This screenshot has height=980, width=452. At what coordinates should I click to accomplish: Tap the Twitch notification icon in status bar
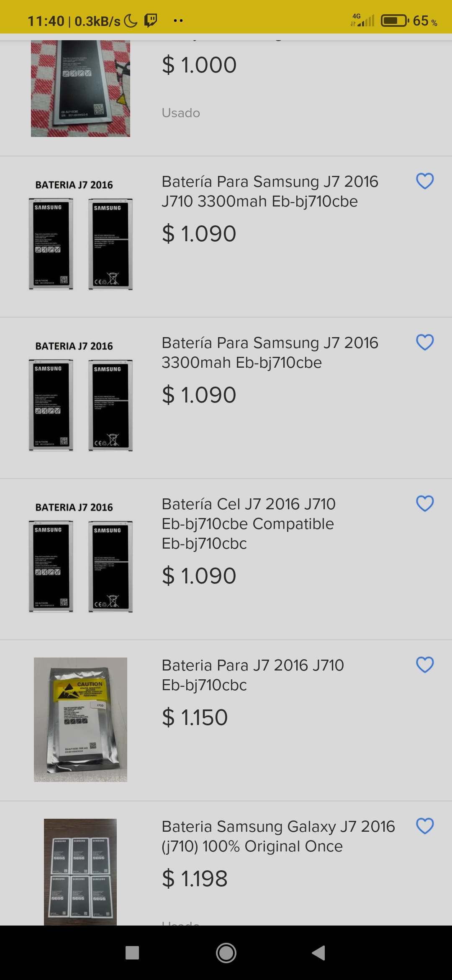[x=151, y=20]
